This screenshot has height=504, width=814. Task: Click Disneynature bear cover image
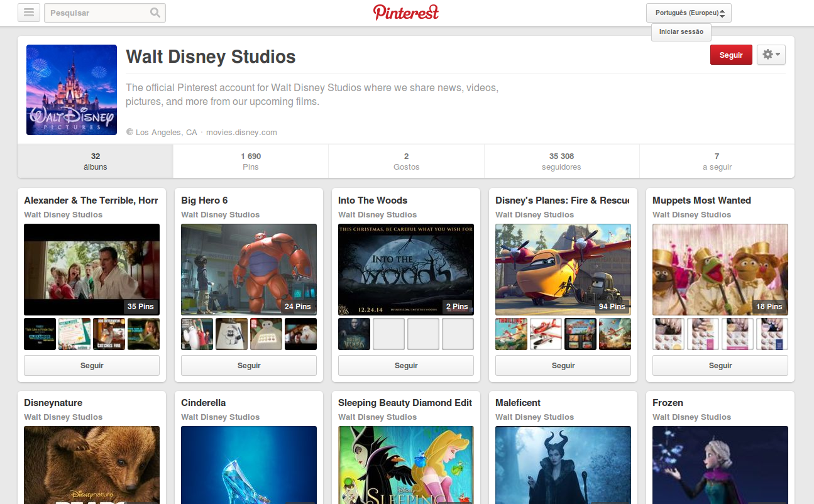coord(92,465)
